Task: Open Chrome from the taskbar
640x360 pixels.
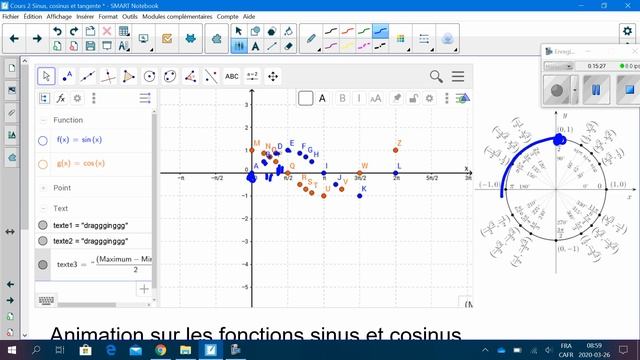Action: coord(160,350)
